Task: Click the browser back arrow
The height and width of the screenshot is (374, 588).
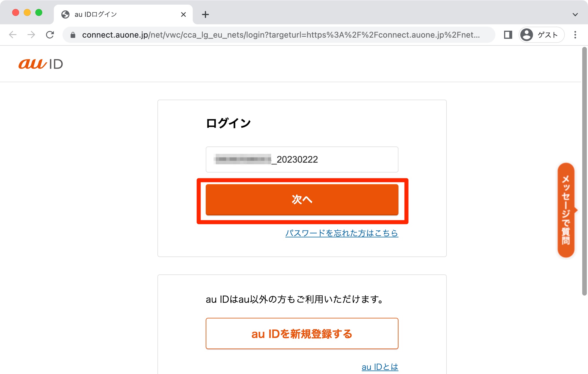Action: tap(13, 35)
